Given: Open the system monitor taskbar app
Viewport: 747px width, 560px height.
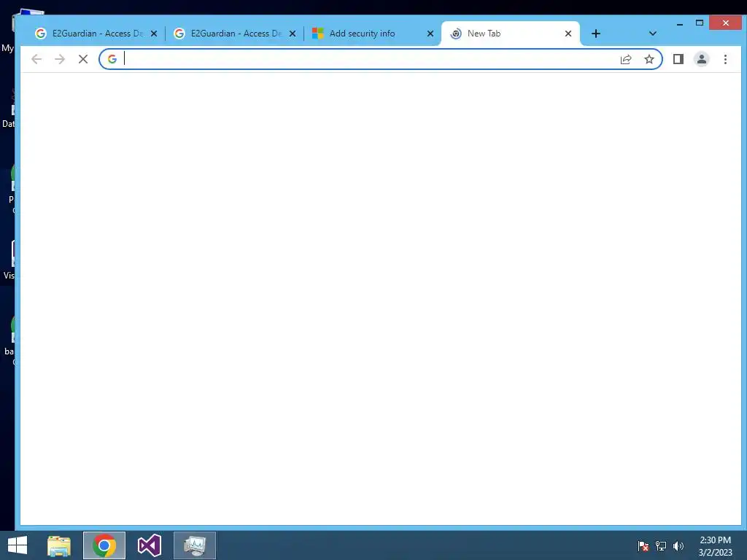Looking at the screenshot, I should (195, 545).
